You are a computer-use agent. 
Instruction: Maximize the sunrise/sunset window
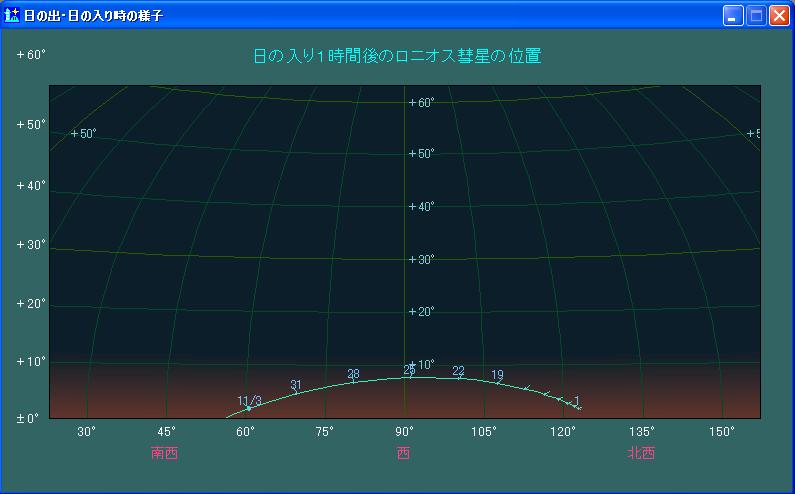pos(756,16)
